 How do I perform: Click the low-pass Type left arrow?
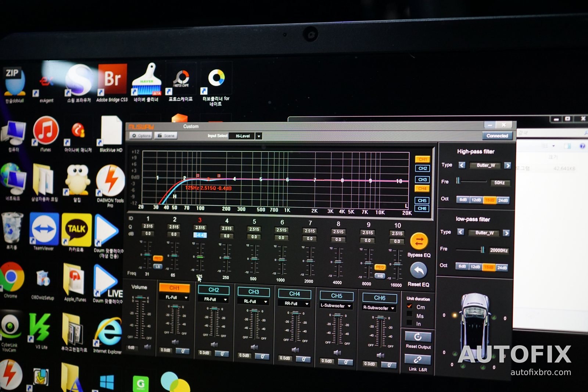460,232
